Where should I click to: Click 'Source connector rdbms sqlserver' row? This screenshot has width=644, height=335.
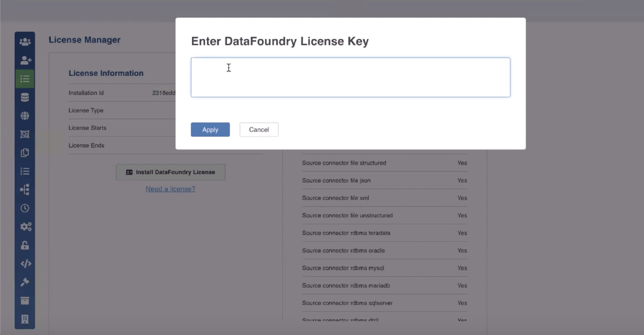385,303
